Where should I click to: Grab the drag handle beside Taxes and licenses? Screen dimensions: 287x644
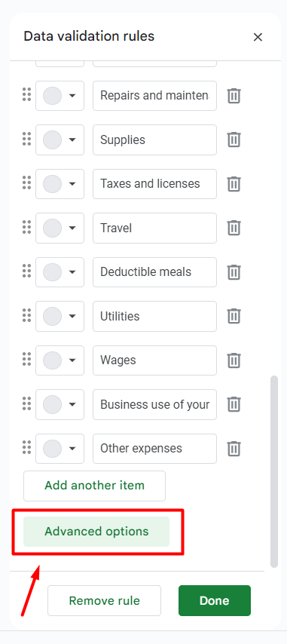click(26, 183)
